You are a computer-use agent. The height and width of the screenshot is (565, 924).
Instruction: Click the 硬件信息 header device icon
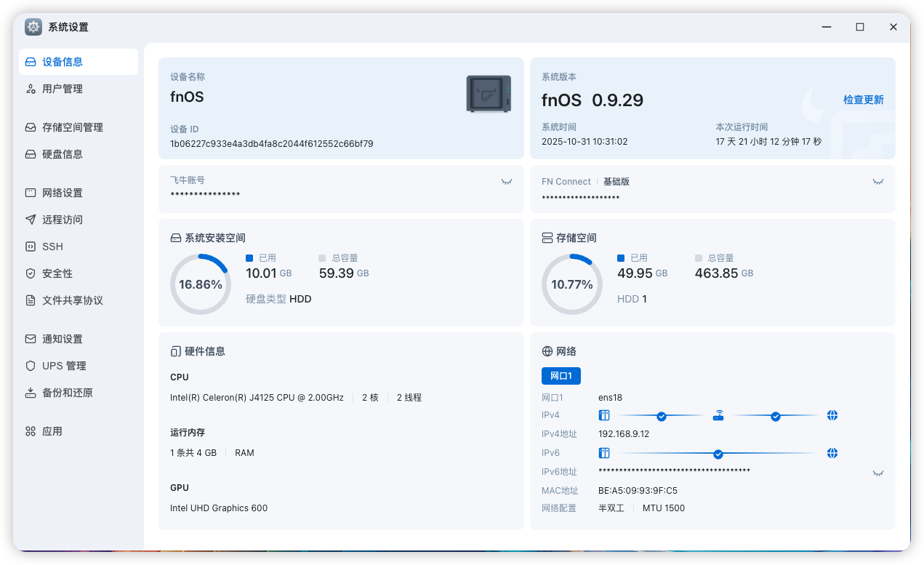tap(176, 351)
